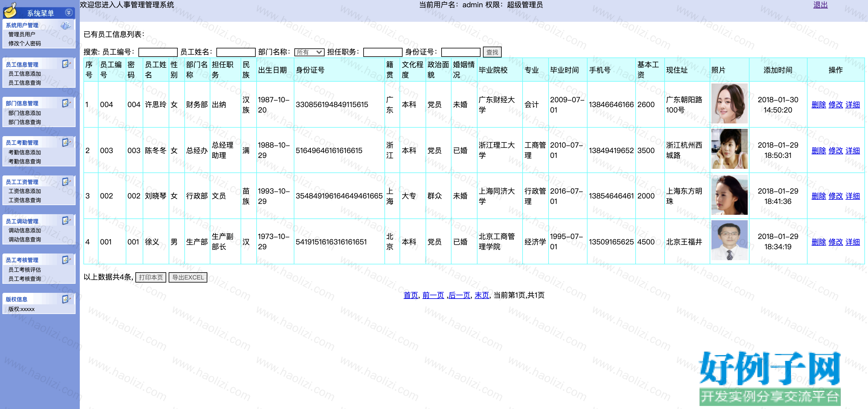868x409 pixels.
Task: Open 部门信息查询 menu item
Action: (24, 123)
